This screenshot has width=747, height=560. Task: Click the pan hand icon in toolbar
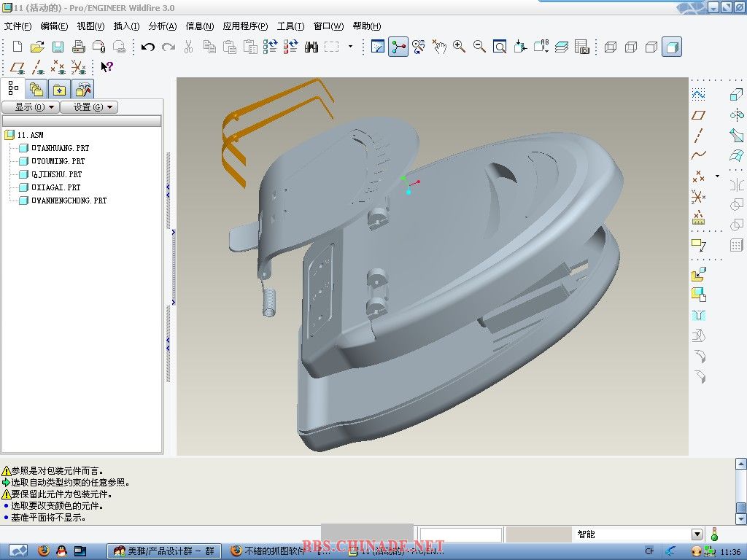[438, 47]
